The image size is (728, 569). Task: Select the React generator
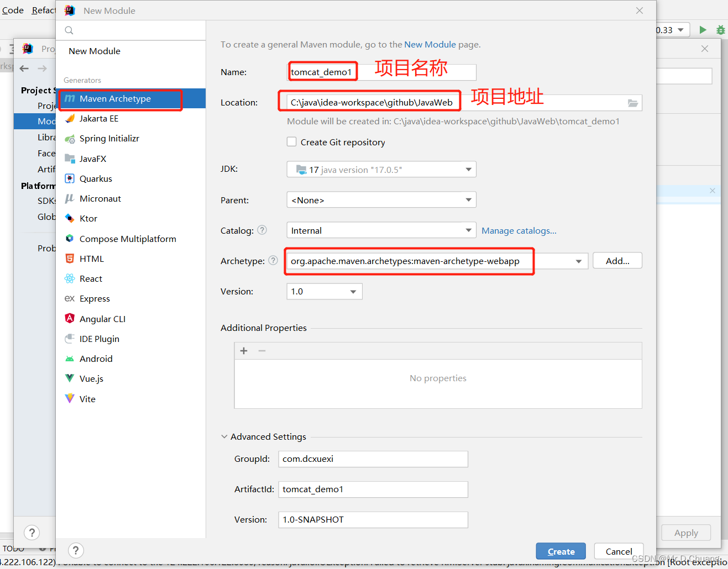pos(131,278)
